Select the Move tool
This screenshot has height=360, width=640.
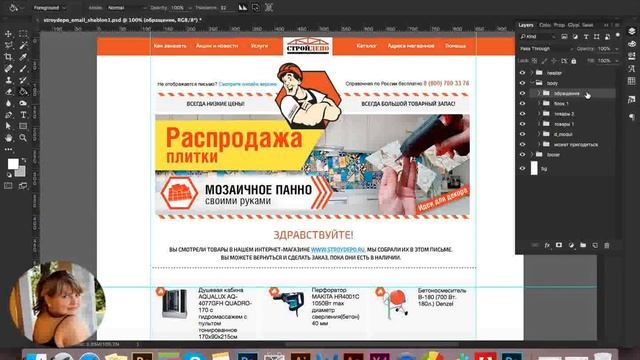(8, 34)
